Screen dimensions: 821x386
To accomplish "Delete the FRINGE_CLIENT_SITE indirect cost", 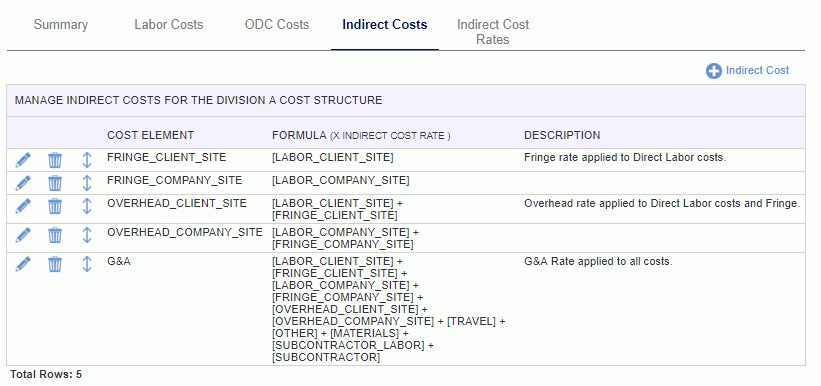I will 55,160.
